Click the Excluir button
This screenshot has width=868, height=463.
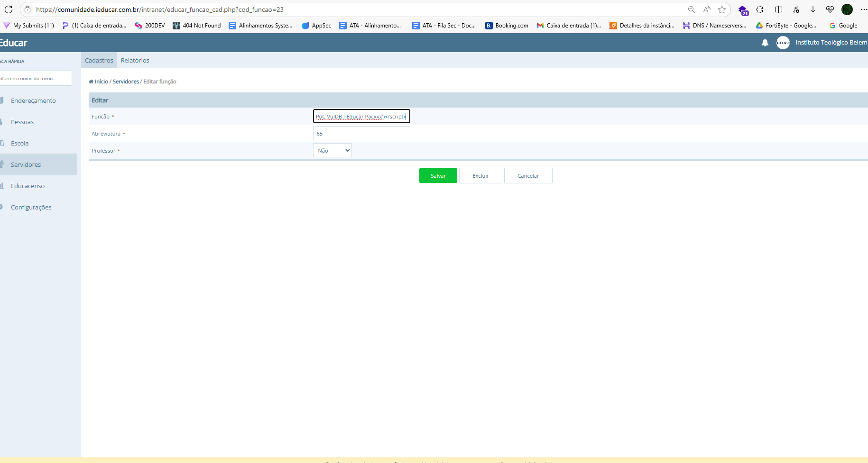(x=480, y=176)
